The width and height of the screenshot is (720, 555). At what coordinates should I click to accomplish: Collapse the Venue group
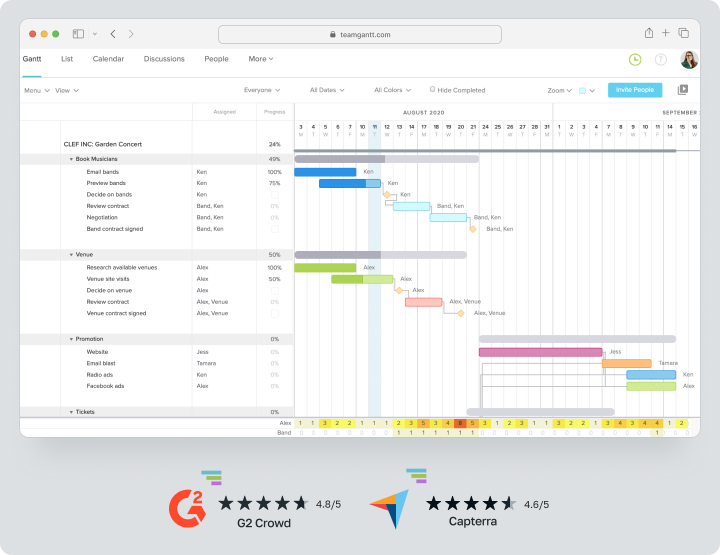[71, 255]
